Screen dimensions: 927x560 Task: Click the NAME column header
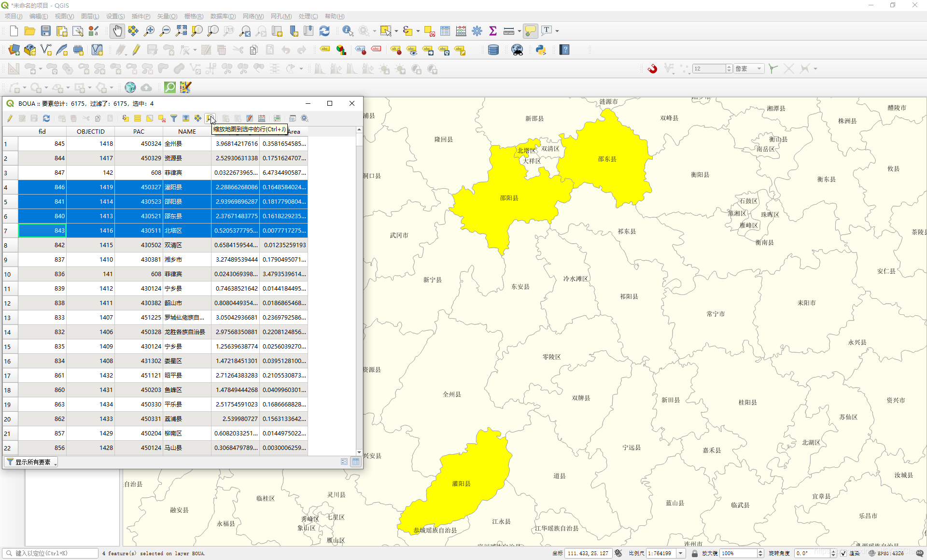pyautogui.click(x=187, y=131)
